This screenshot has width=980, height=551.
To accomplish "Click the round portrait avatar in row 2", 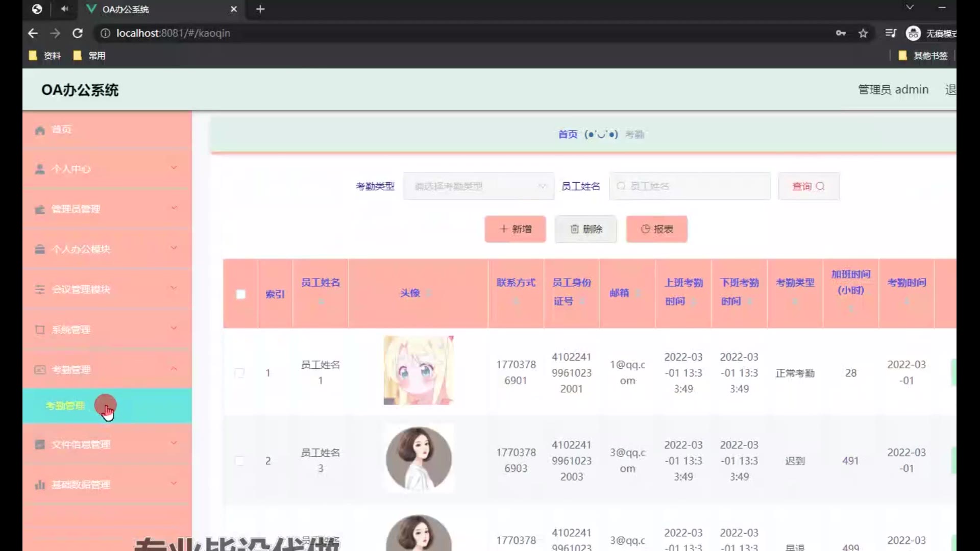I will [419, 459].
